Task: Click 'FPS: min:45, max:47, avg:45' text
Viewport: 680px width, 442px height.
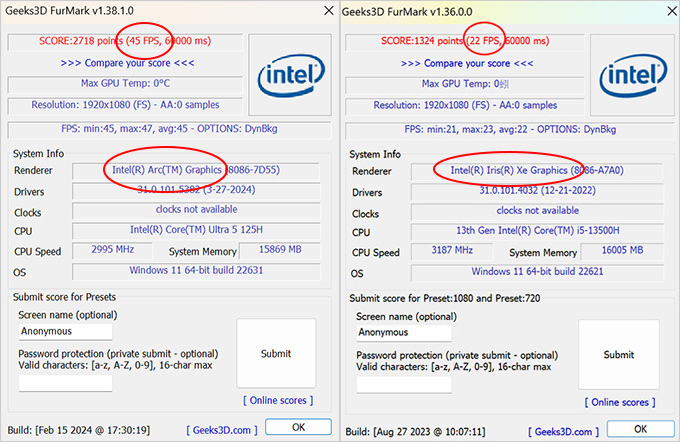Action: click(x=124, y=129)
